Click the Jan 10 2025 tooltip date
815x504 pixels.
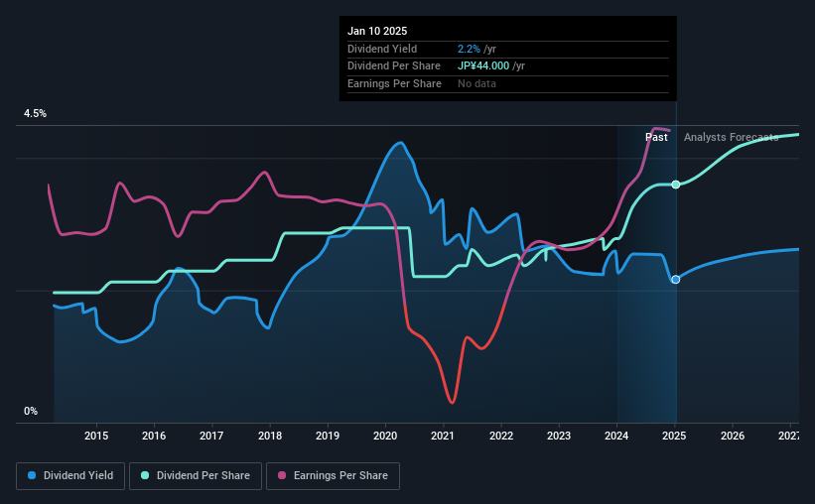[x=377, y=31]
